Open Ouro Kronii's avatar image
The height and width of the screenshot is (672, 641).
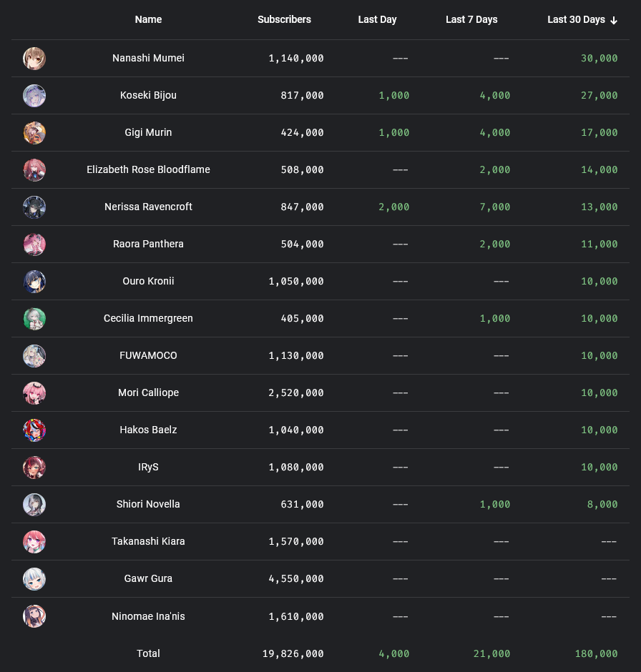(34, 282)
